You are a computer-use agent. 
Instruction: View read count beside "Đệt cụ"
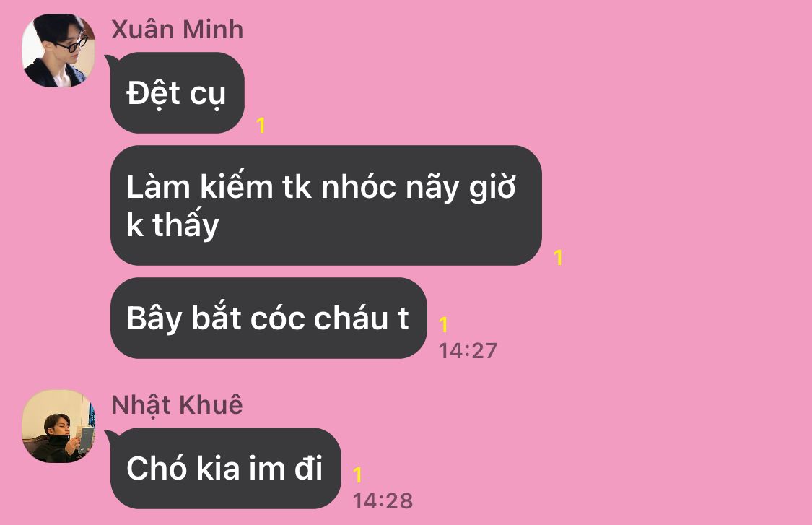(261, 126)
